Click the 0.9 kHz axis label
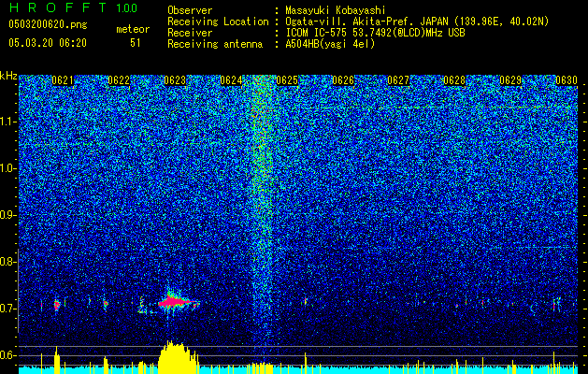This screenshot has height=374, width=588. tap(8, 215)
